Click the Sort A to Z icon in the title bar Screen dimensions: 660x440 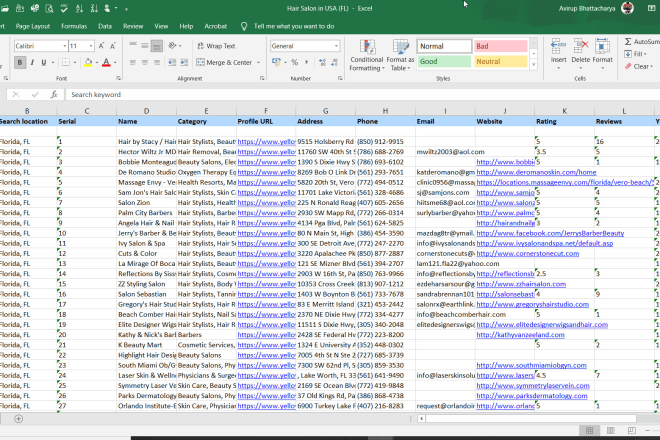coord(79,8)
